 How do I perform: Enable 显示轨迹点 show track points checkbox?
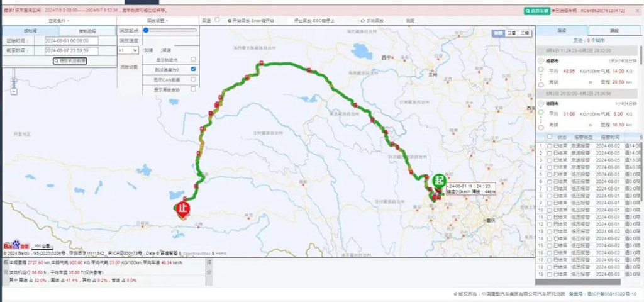pyautogui.click(x=193, y=59)
